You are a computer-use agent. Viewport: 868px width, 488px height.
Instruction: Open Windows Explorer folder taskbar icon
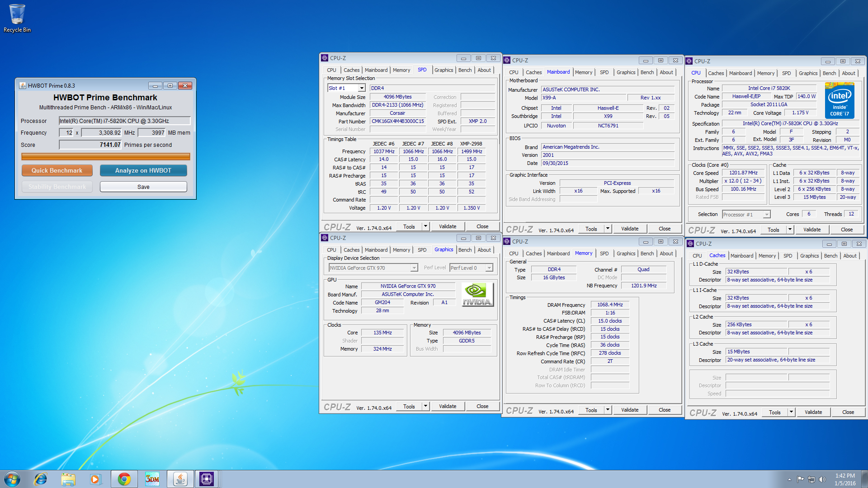68,479
